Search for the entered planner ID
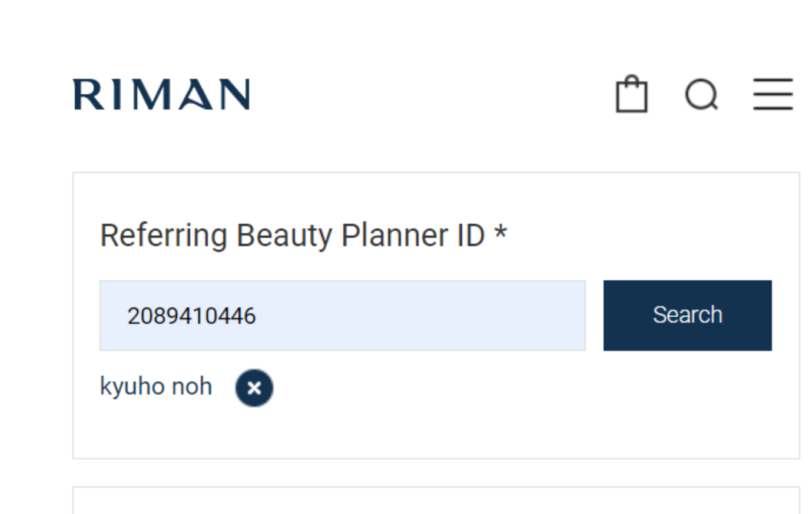 click(x=687, y=315)
